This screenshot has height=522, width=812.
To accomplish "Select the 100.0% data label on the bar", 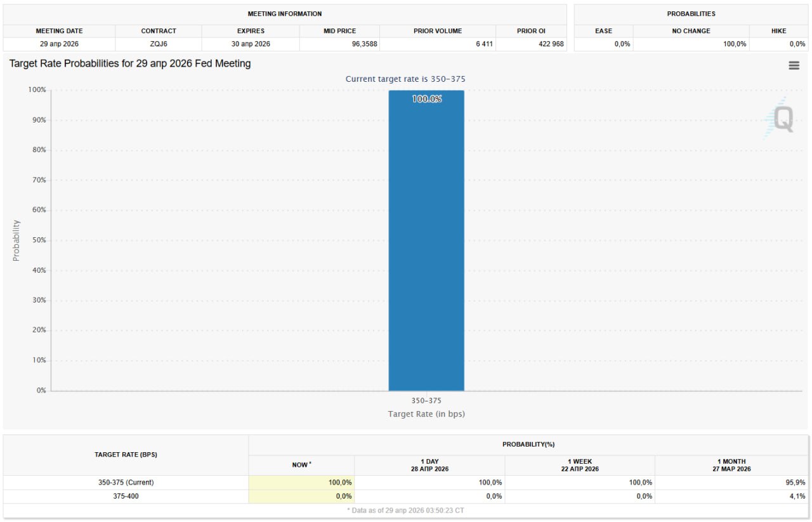I will (427, 99).
